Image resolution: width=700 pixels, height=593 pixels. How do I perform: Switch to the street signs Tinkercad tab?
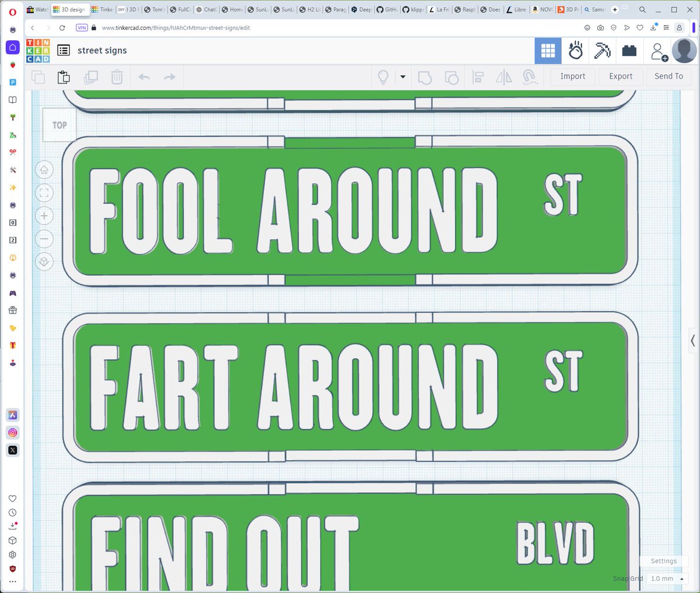coord(69,9)
